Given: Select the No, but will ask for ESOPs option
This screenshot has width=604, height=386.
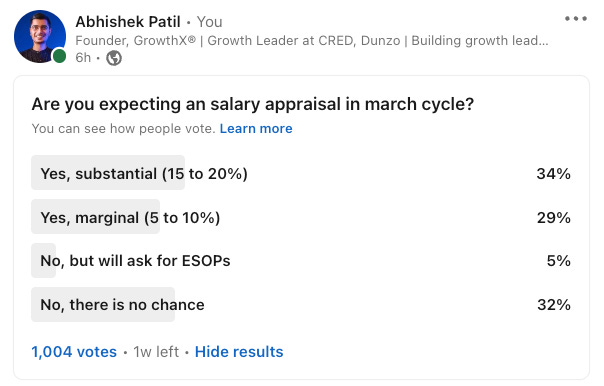Looking at the screenshot, I should point(301,260).
